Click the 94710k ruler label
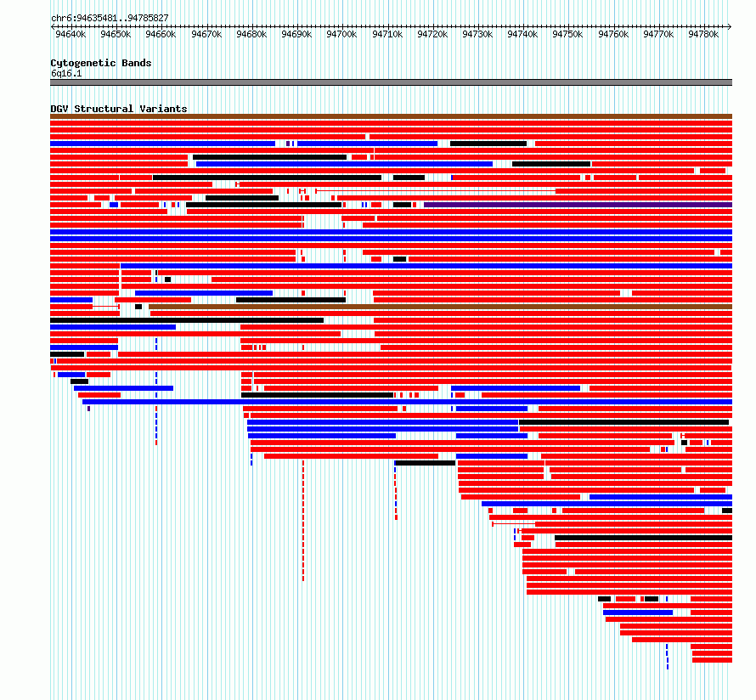 point(387,34)
